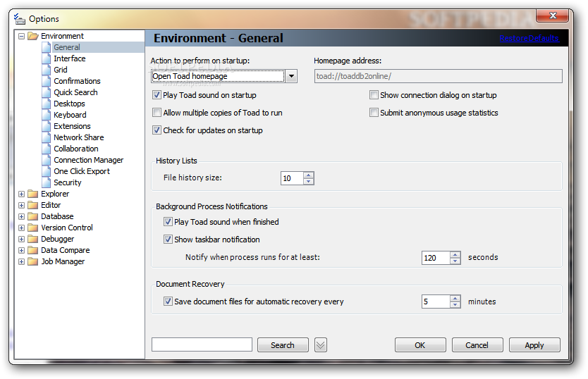Click the Cancel button

[477, 345]
